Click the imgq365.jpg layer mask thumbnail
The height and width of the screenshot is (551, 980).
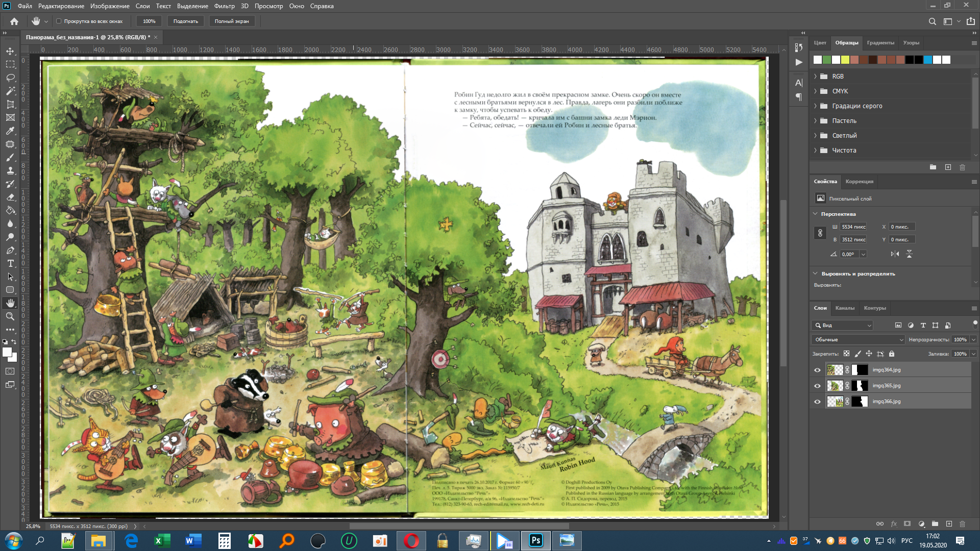(x=860, y=386)
